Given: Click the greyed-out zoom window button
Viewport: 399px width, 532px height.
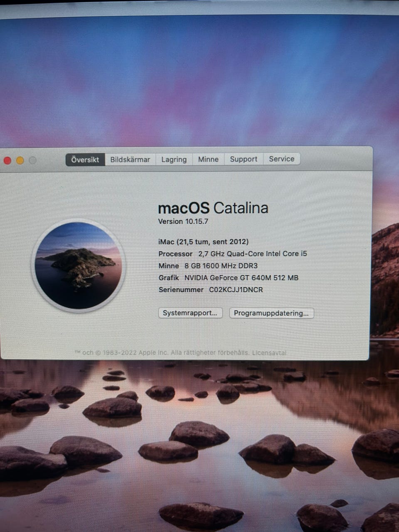Looking at the screenshot, I should (x=32, y=160).
